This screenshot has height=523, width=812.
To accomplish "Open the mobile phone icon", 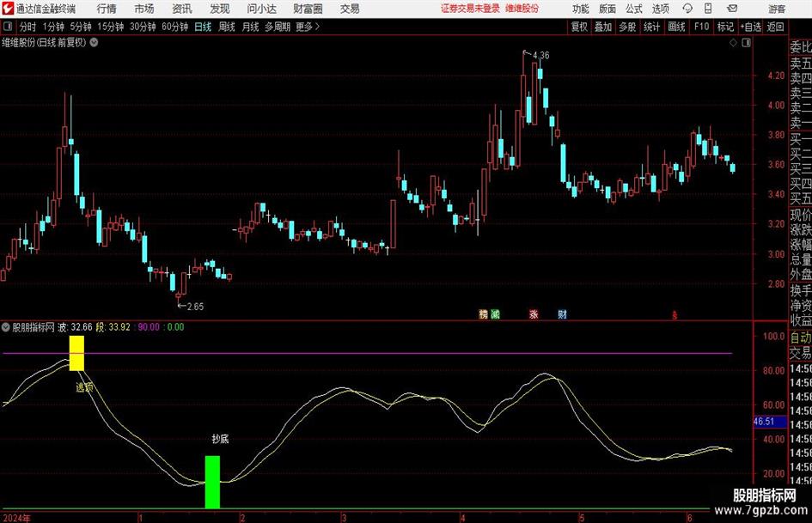I will tap(708, 9).
